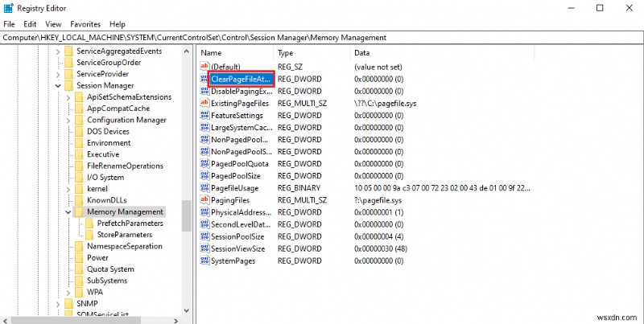The width and height of the screenshot is (644, 324).
Task: Click the SecondLevelDat value icon
Action: [x=204, y=224]
